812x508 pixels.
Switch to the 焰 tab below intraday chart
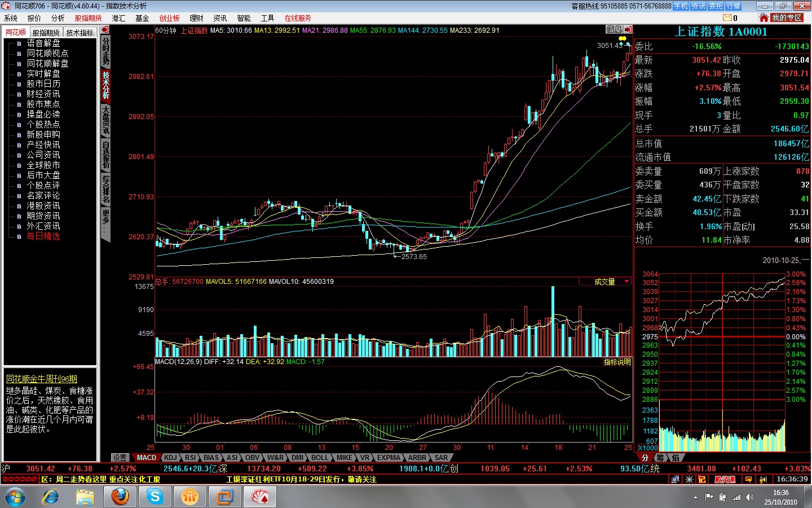(675, 458)
